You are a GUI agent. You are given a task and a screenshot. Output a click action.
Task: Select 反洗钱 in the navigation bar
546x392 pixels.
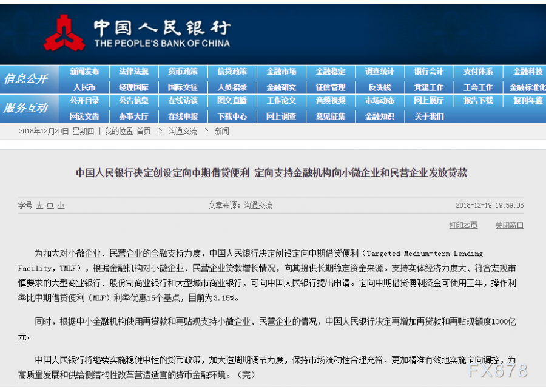tap(380, 87)
